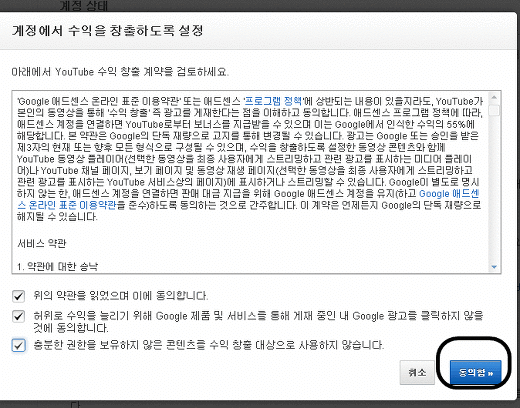
Task: Click the scroll down arrow in the agreement box
Action: (x=494, y=267)
